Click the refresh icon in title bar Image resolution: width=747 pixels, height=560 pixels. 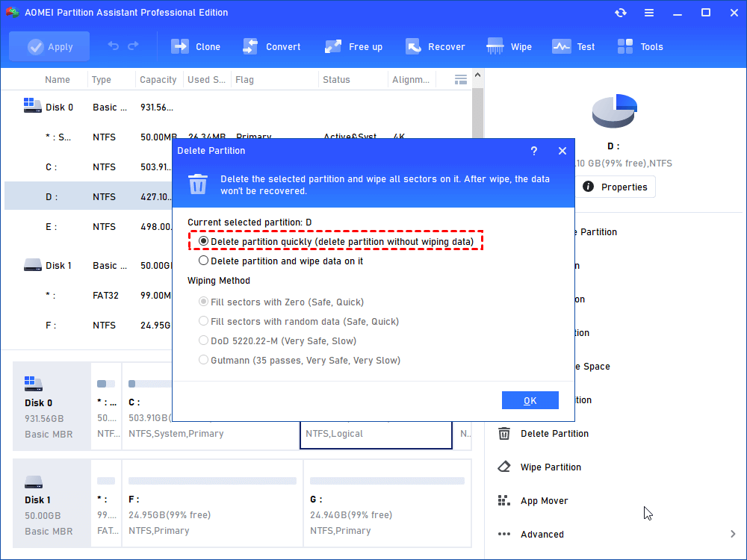click(620, 13)
